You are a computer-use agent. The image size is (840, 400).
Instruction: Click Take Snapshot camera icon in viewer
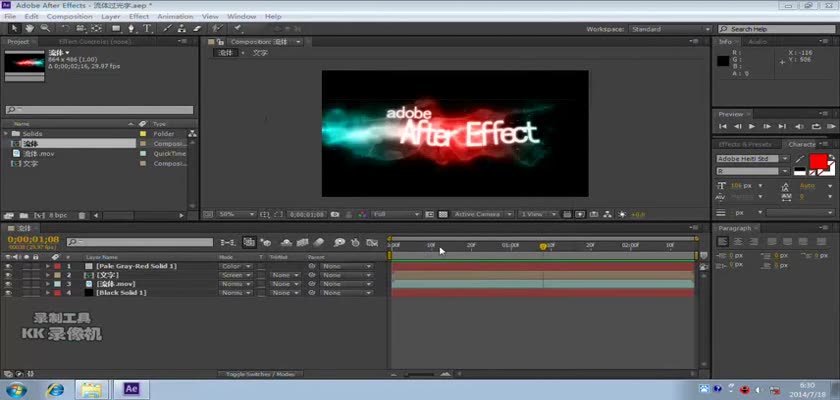335,214
